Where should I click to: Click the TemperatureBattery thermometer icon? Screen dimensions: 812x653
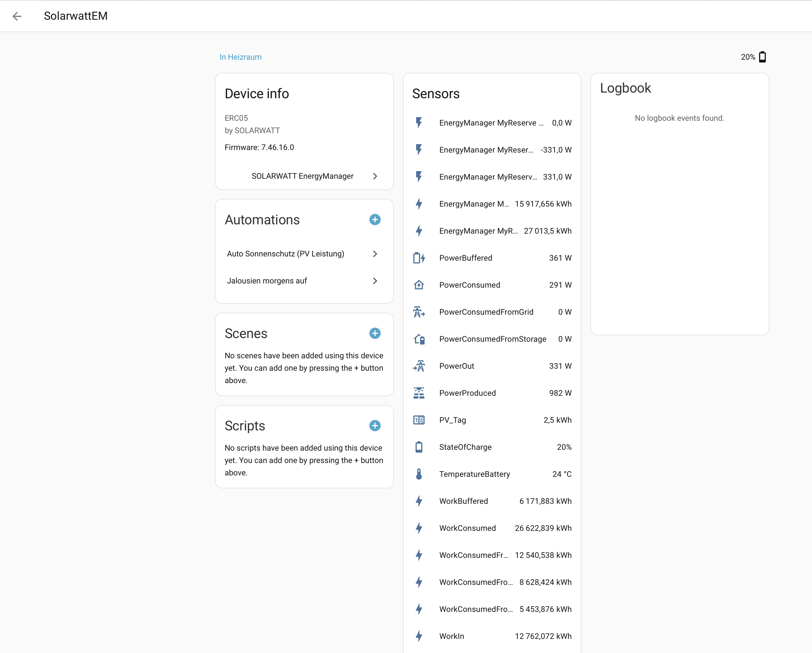[419, 474]
